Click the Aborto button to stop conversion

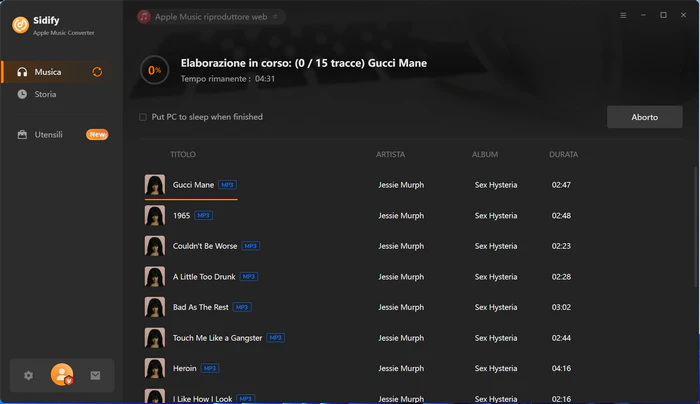coord(645,117)
